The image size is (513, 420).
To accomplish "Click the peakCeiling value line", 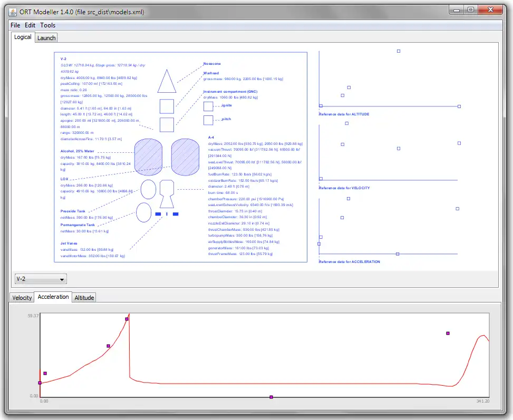I will click(x=91, y=84).
